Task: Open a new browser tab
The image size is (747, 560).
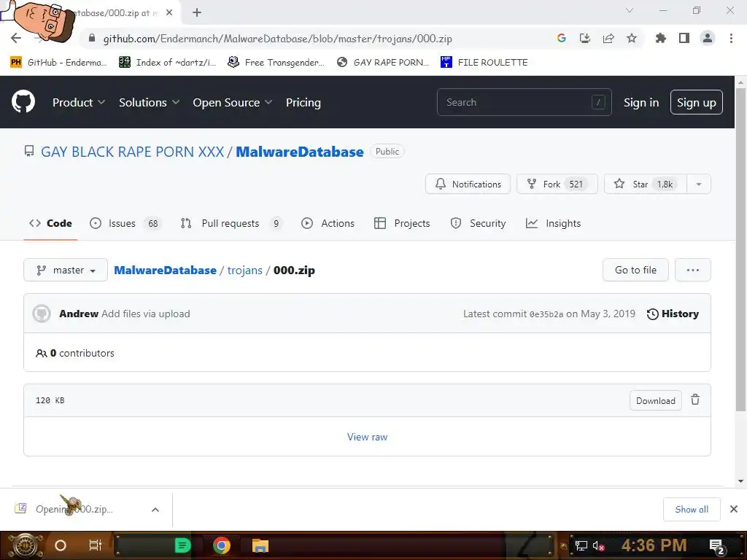Action: pyautogui.click(x=197, y=13)
